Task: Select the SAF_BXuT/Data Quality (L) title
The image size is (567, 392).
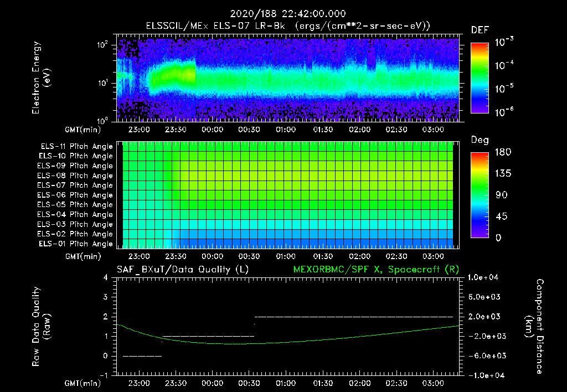Action: [x=182, y=269]
